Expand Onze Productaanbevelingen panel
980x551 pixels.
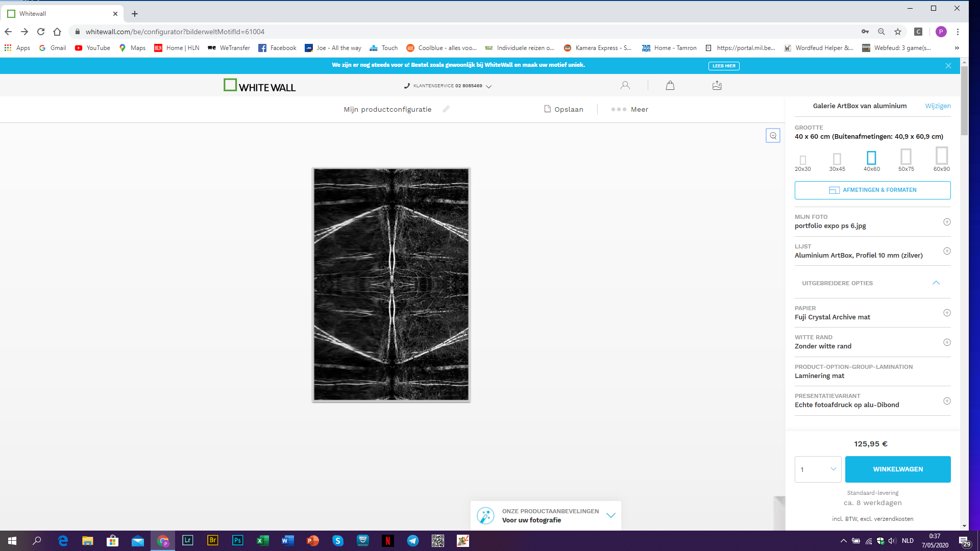[x=610, y=515]
